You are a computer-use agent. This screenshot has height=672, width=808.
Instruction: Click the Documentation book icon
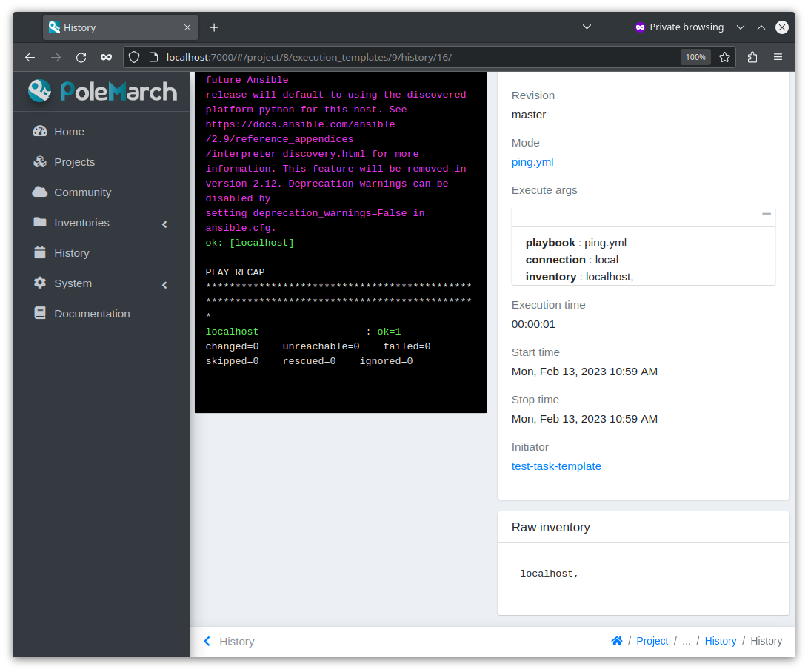(40, 313)
